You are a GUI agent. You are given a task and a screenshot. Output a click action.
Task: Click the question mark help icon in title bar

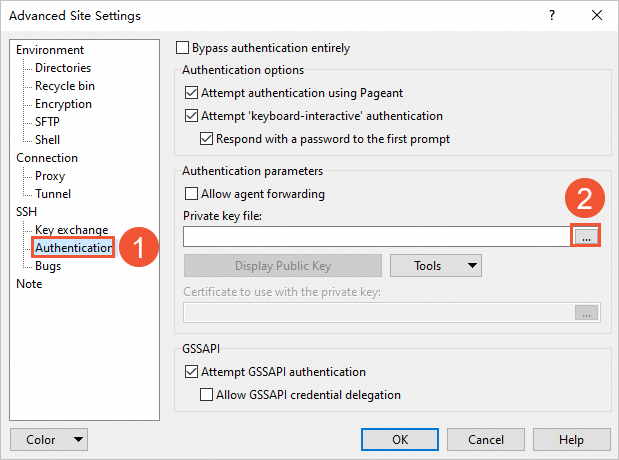pos(552,15)
